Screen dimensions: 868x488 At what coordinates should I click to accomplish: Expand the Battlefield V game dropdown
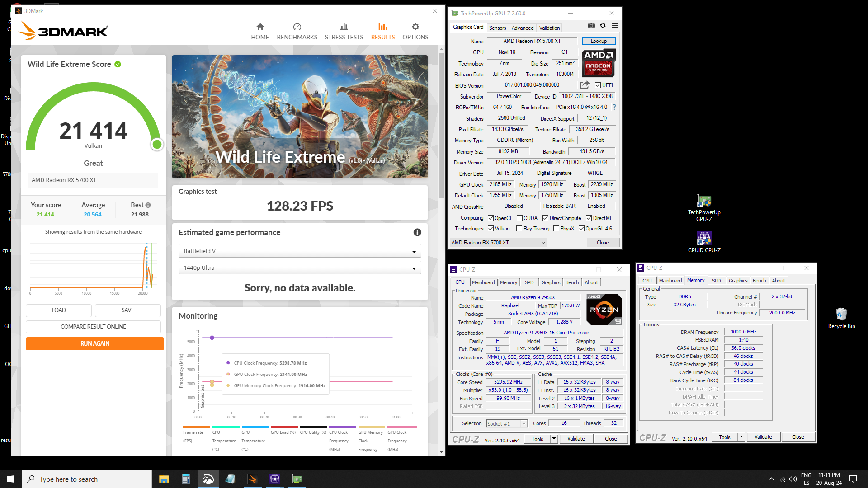[300, 251]
